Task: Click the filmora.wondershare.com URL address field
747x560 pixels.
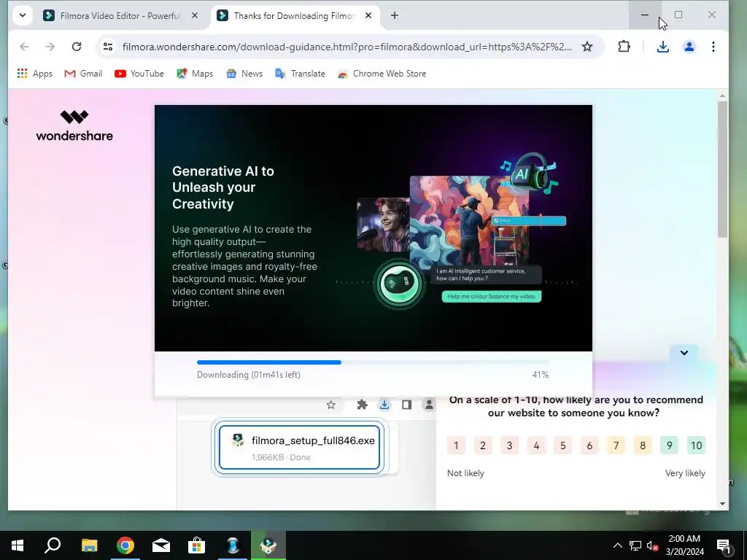Action: [x=347, y=47]
